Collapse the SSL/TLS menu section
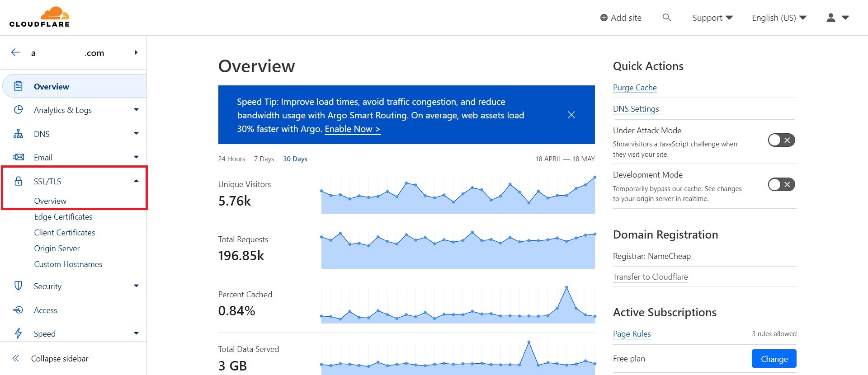The width and height of the screenshot is (868, 375). [x=136, y=181]
